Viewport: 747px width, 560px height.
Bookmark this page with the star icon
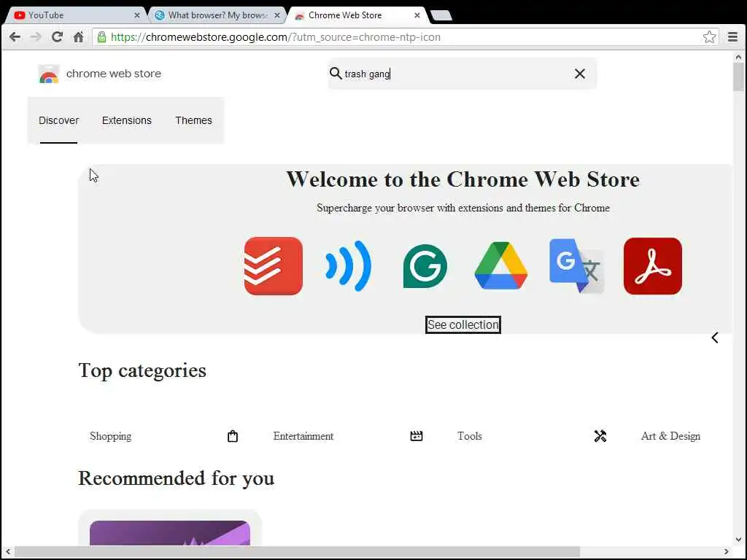click(709, 36)
